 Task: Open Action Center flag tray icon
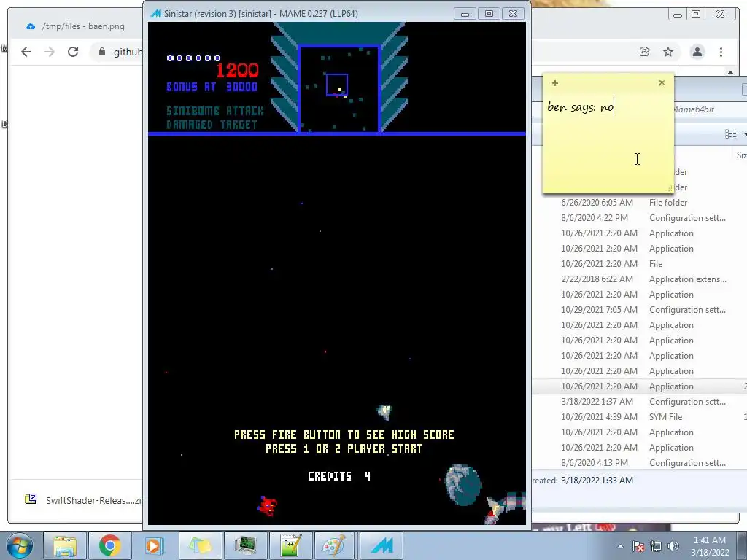[x=638, y=546]
